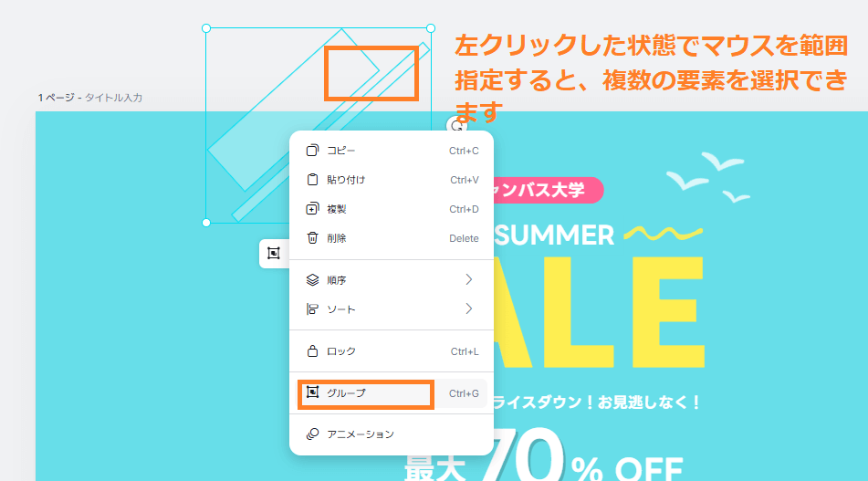Click the top-left selection resize handle
Viewport: 868px width, 481px height.
[x=206, y=28]
